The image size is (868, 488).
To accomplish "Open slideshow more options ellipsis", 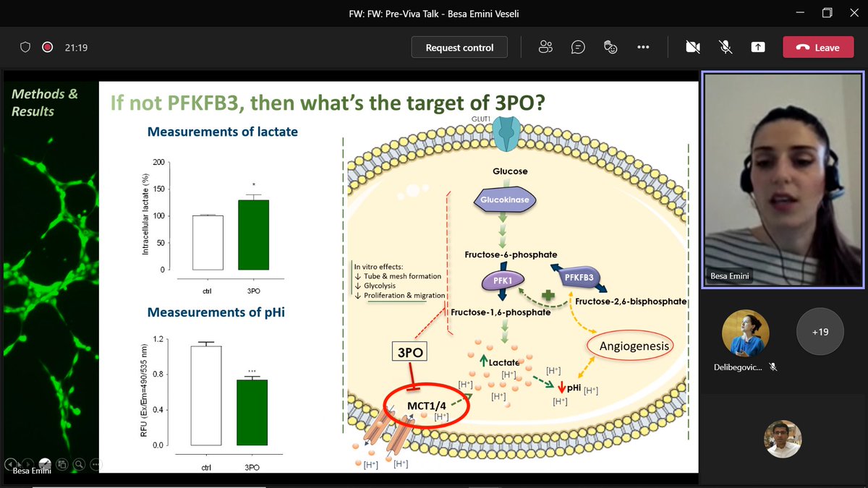I will click(x=95, y=463).
